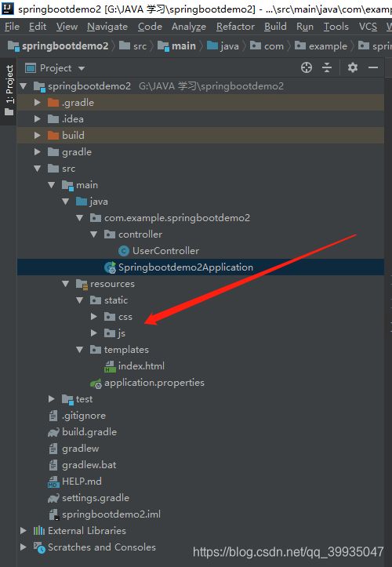Click the index.html file icon

tap(110, 366)
